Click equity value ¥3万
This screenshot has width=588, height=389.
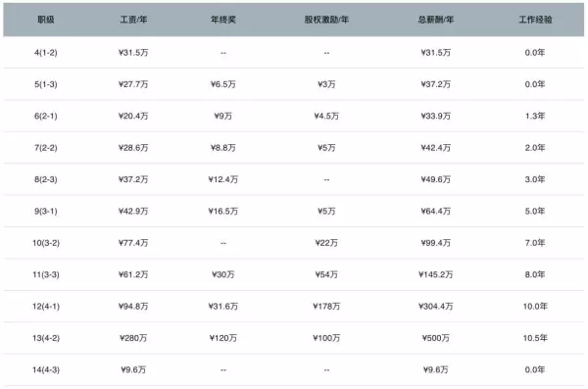pos(326,84)
